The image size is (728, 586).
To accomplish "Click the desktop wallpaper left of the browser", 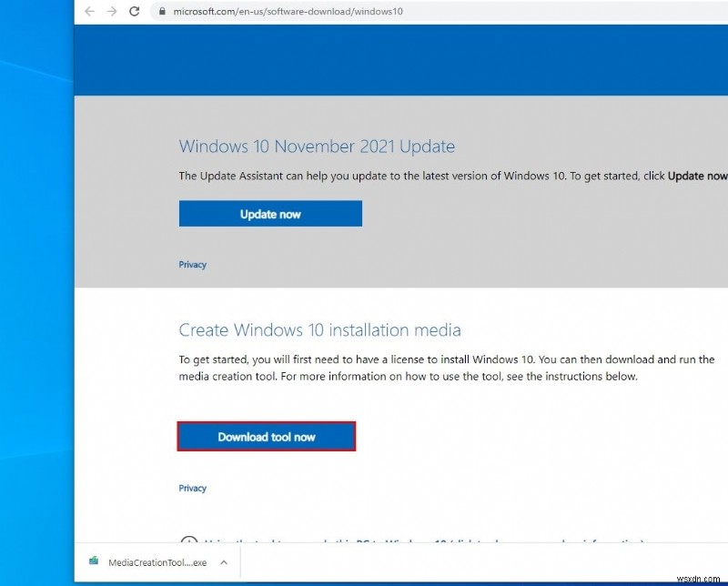I will pos(36,291).
